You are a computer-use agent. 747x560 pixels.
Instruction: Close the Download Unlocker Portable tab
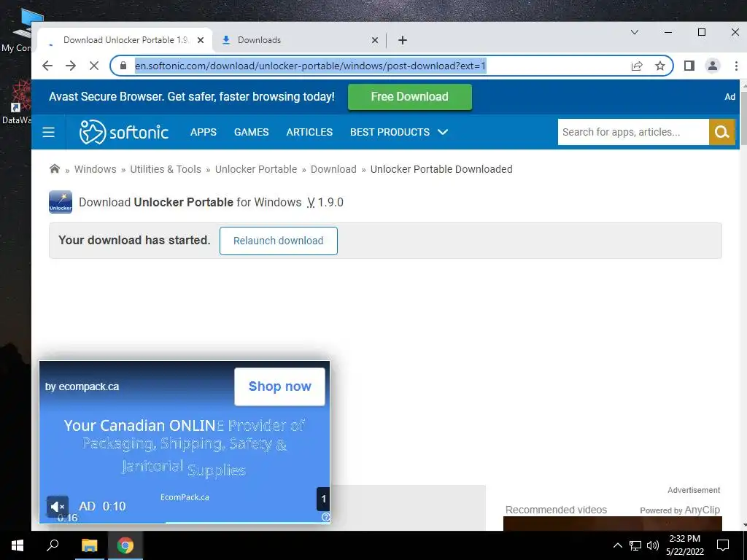(x=201, y=41)
